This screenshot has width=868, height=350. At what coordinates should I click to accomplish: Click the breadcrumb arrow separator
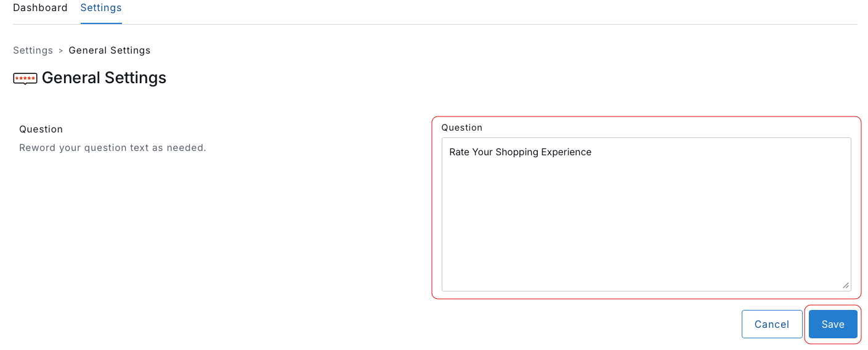[60, 51]
